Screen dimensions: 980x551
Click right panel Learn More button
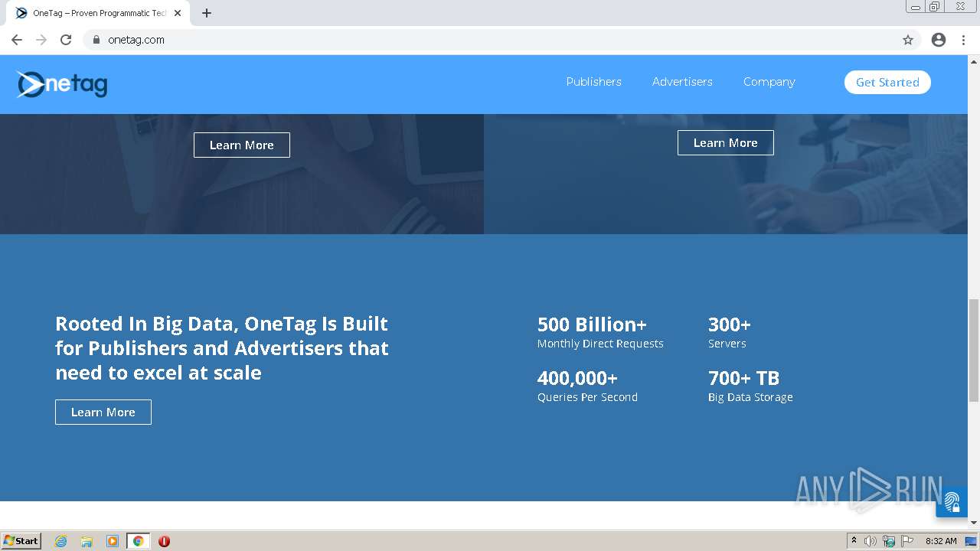coord(726,142)
